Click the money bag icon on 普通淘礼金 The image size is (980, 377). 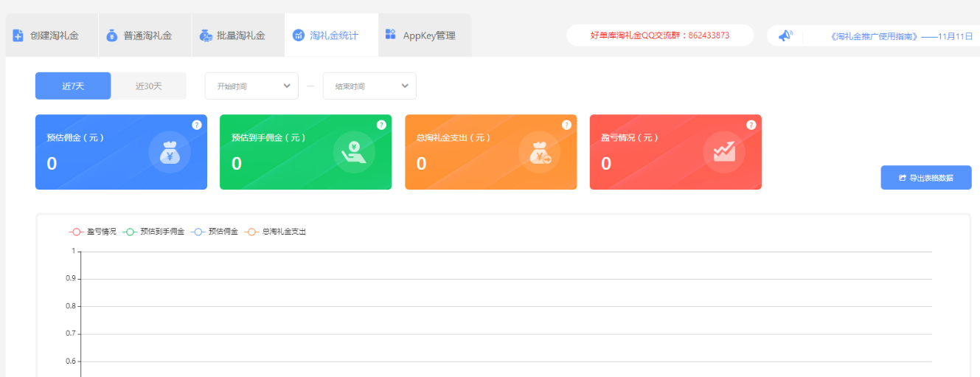pyautogui.click(x=112, y=35)
